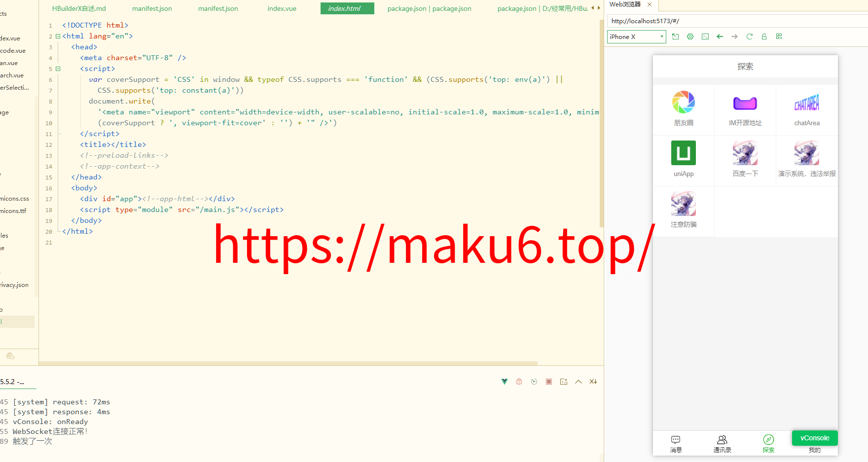Open code.vue in the project sidebar
This screenshot has height=462, width=868.
click(13, 51)
